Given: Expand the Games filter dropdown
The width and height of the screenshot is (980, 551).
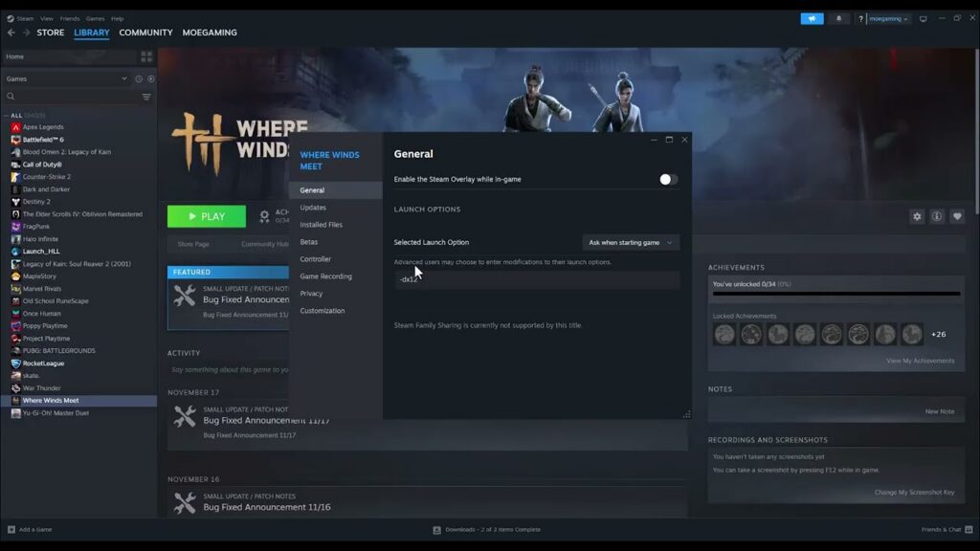Looking at the screenshot, I should [x=124, y=78].
